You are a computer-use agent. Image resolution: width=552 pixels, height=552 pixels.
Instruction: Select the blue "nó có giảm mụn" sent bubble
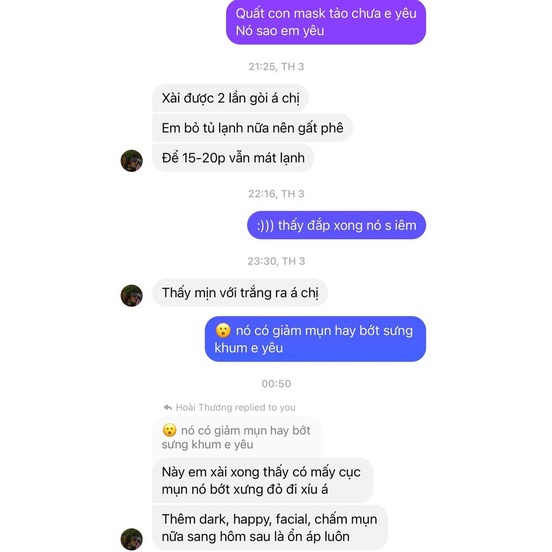(315, 339)
